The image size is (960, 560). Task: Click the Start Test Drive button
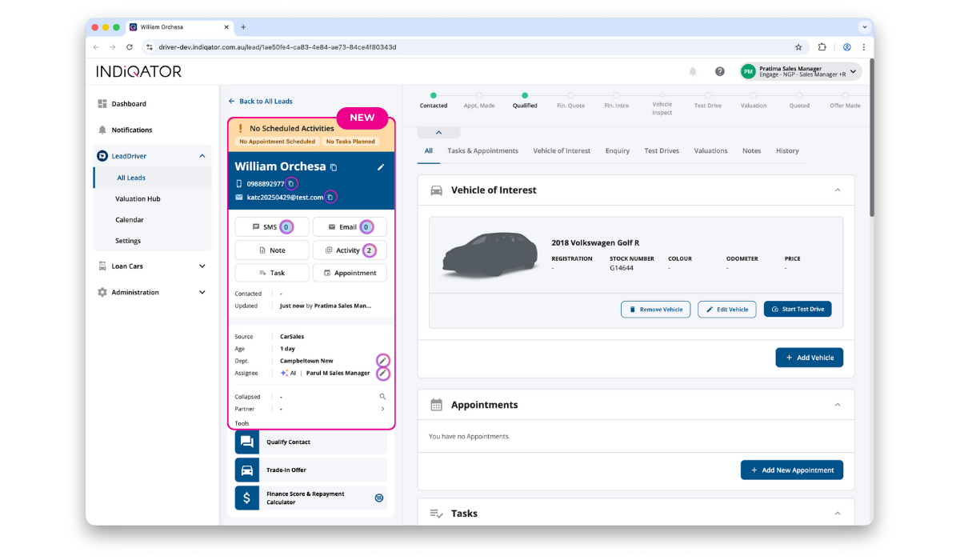tap(798, 309)
